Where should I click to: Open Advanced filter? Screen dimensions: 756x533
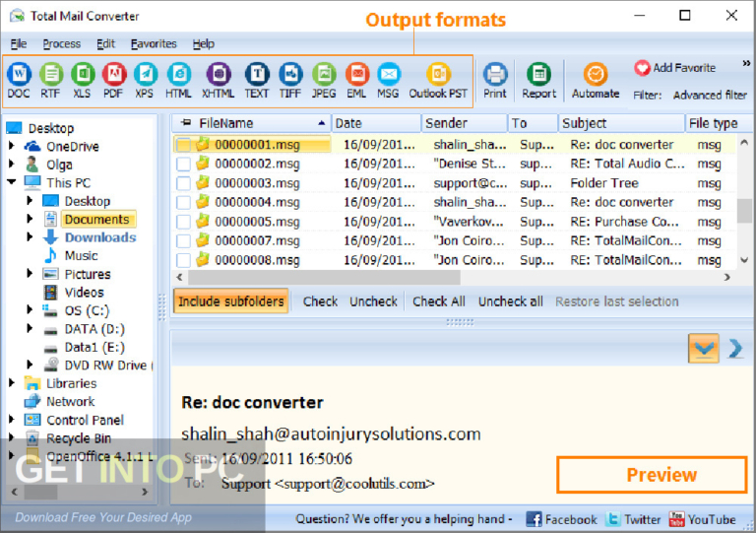click(x=710, y=95)
